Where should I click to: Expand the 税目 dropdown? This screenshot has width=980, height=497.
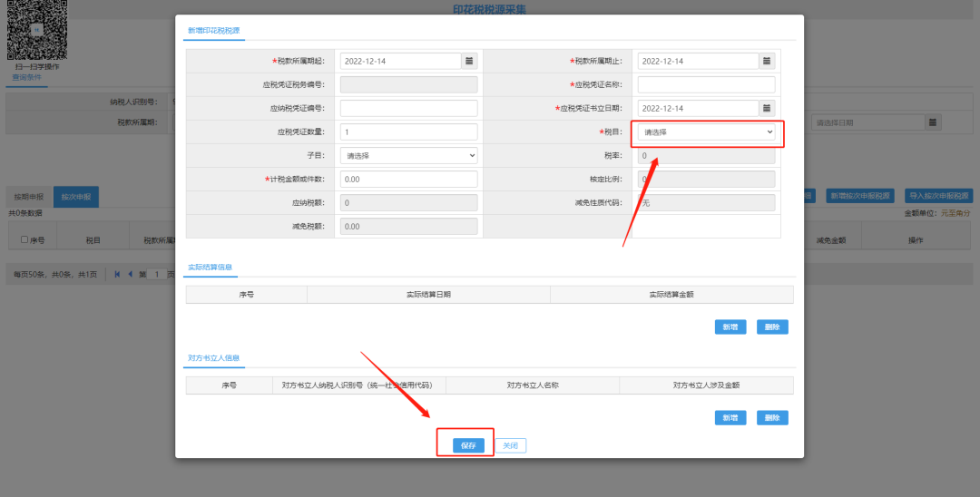pos(706,132)
